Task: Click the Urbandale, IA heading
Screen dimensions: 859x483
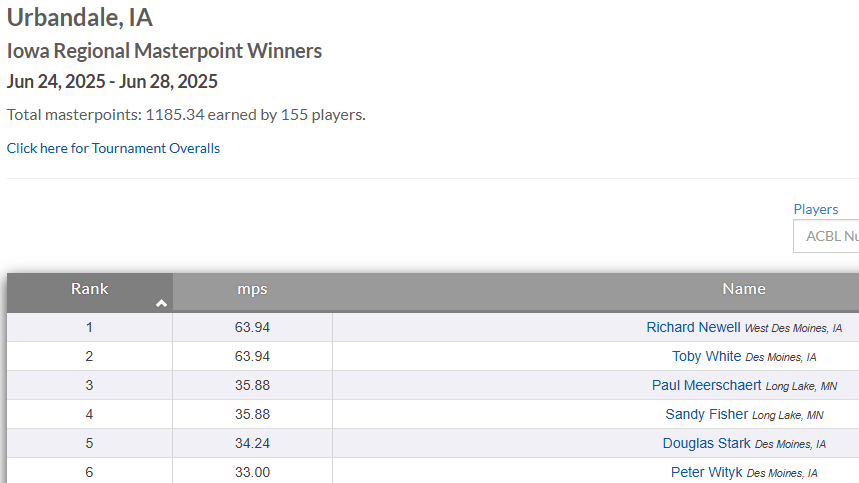Action: (80, 18)
